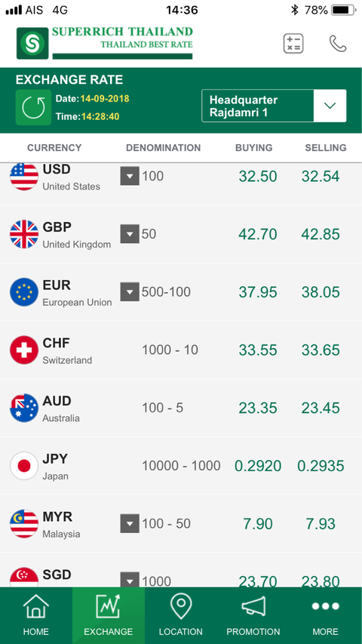
Task: Select the Exchange tab
Action: pyautogui.click(x=109, y=615)
